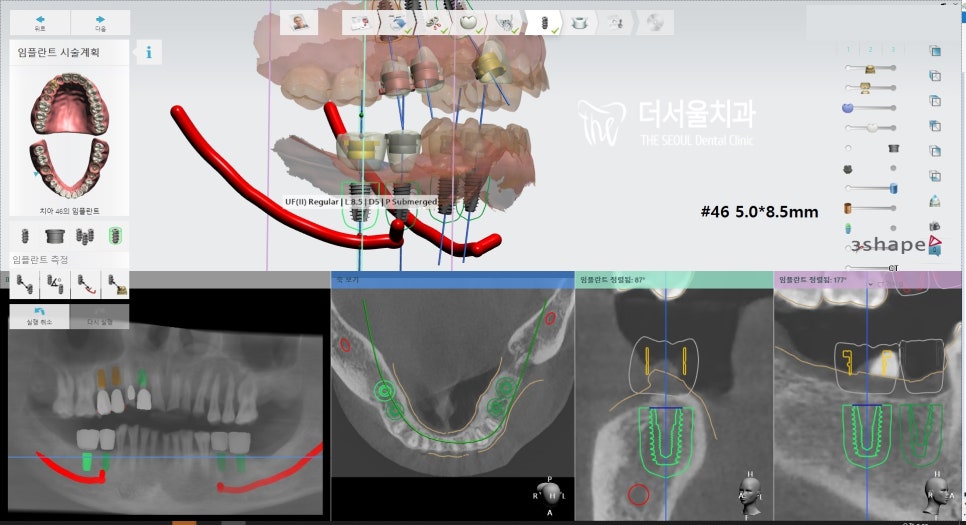Click the next arrow navigation button

[x=100, y=22]
